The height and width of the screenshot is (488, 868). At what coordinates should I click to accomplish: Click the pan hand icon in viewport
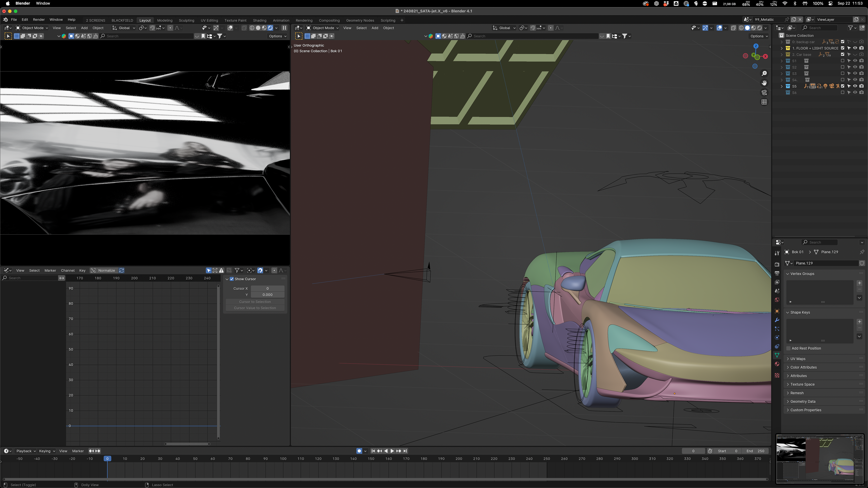click(x=764, y=83)
